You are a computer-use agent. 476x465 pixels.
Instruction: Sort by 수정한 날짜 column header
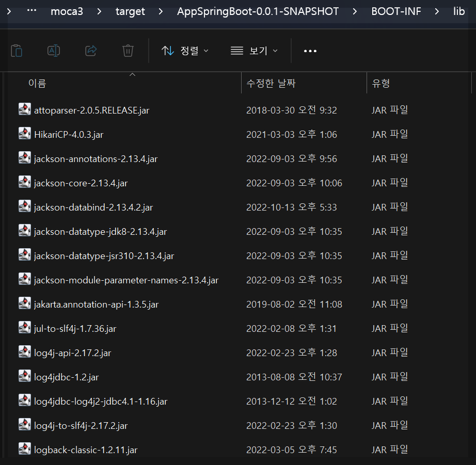coord(271,83)
